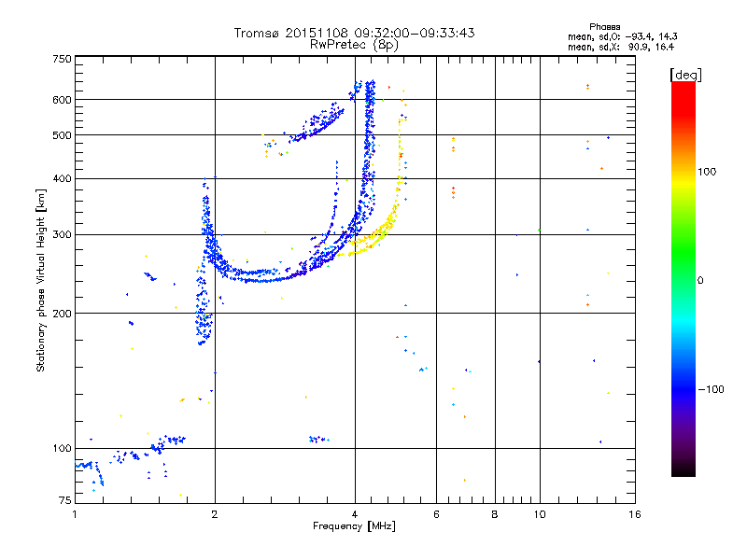
Task: Click the colorbar tick label "100"
Action: pos(707,172)
